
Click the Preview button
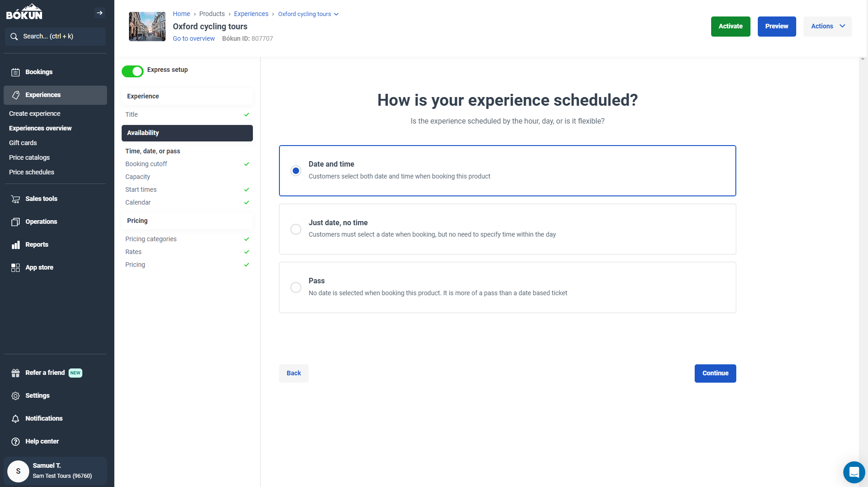[777, 27]
